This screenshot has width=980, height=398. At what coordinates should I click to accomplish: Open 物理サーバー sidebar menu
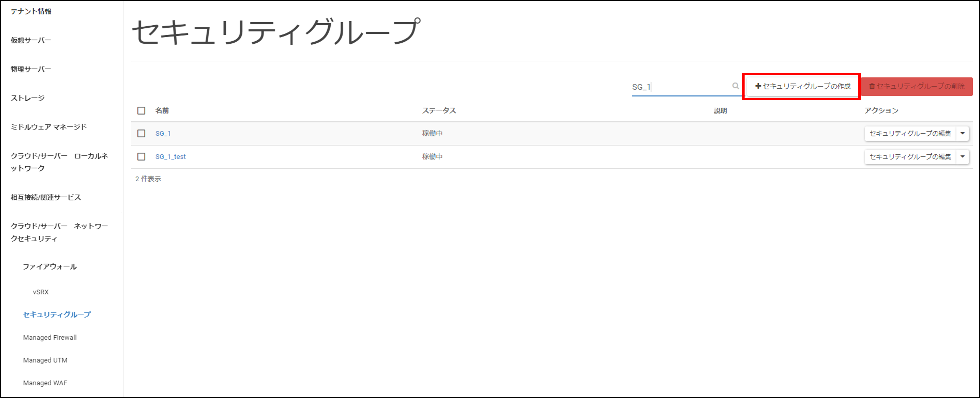(x=31, y=69)
